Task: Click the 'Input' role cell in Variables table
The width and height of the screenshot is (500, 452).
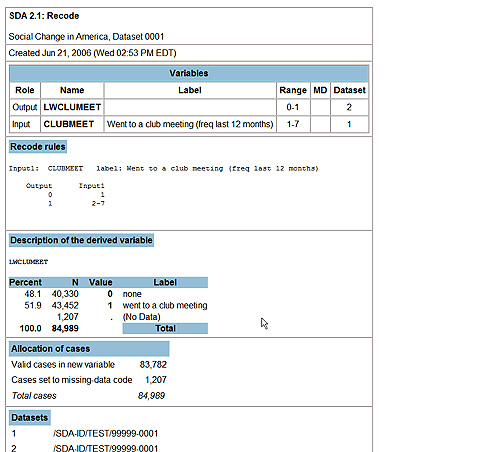Action: (x=25, y=124)
